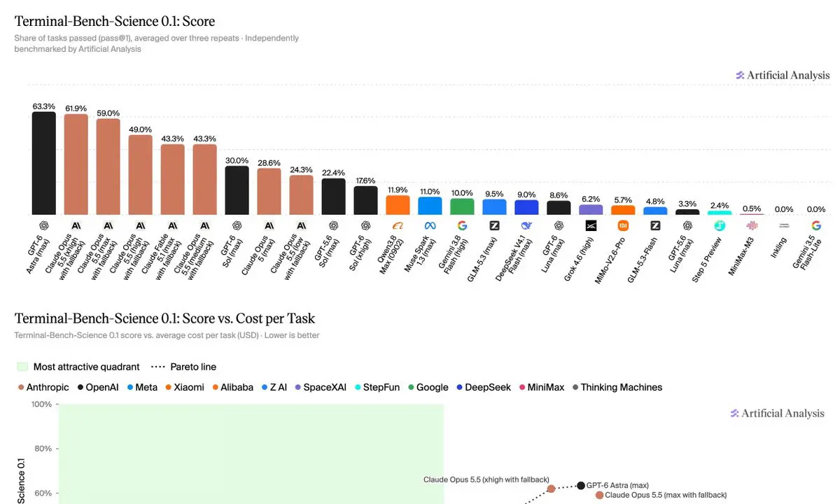Click the purple Grok 4.6 bar at 6.2%
This screenshot has width=840, height=504.
591,210
